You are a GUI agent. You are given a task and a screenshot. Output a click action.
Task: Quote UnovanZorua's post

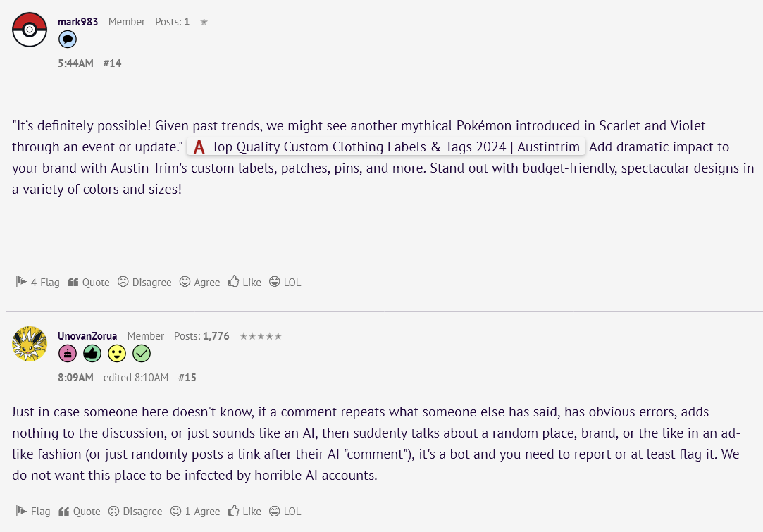pos(80,511)
